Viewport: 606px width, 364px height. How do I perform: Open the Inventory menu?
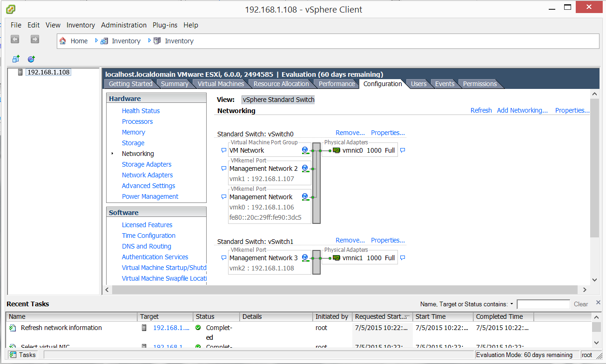(81, 25)
